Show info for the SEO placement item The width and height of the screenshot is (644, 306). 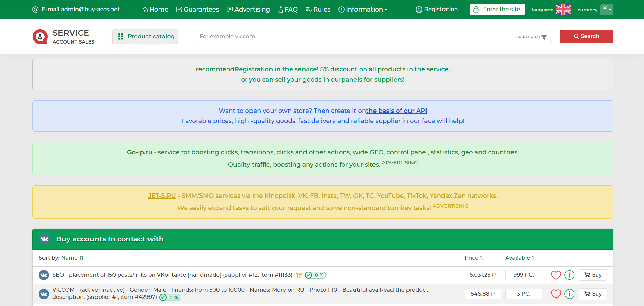569,275
